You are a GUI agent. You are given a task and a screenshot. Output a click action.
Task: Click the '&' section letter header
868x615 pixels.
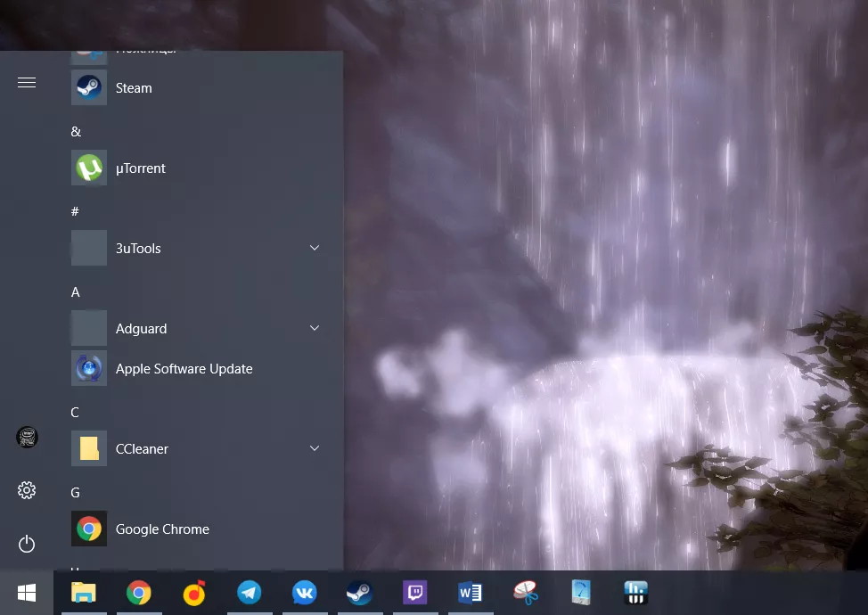point(76,132)
